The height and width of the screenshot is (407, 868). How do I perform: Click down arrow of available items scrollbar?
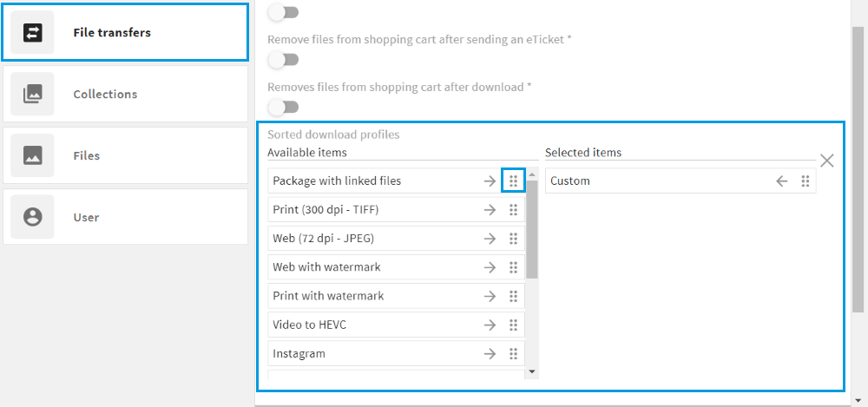pyautogui.click(x=532, y=371)
